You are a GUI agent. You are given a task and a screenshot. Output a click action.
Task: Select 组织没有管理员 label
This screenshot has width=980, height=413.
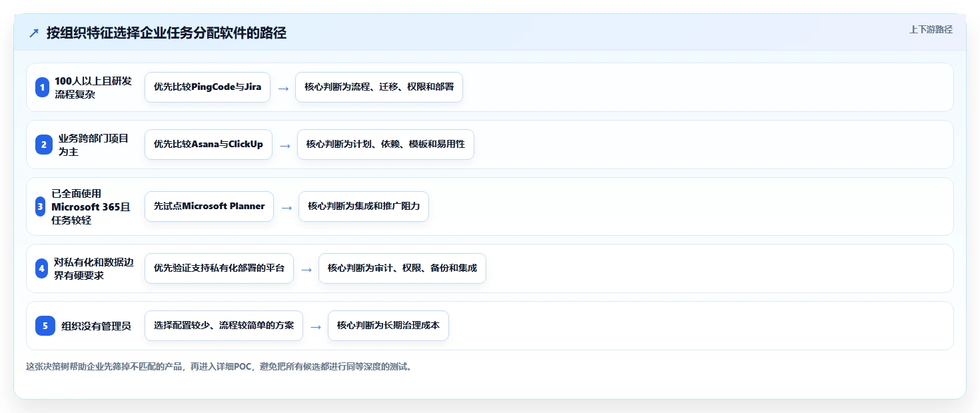coord(97,326)
